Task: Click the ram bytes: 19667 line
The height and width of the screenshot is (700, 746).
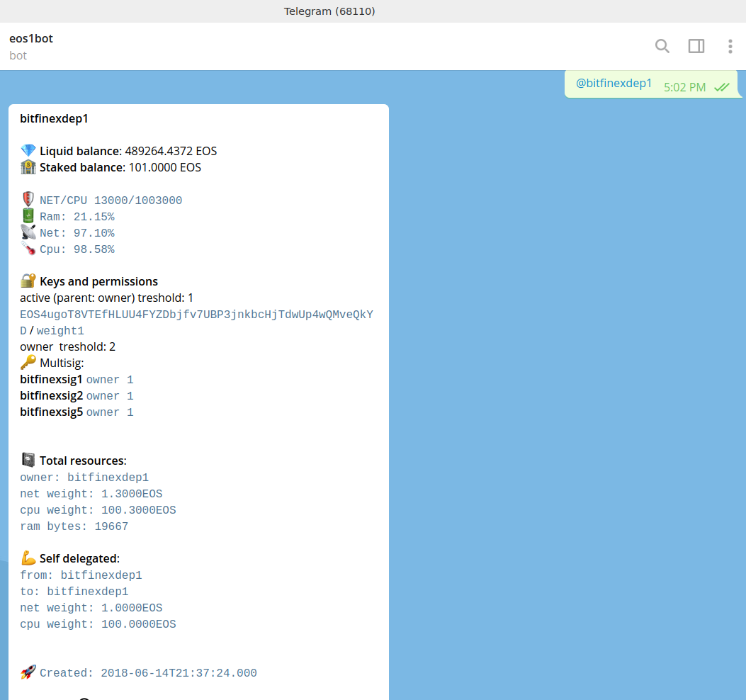Action: pos(74,526)
